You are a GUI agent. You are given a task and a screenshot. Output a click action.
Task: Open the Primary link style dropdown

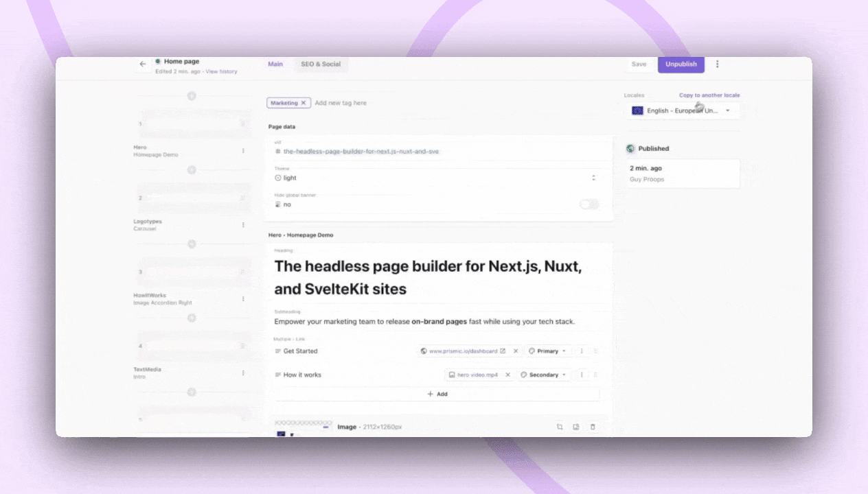(549, 351)
